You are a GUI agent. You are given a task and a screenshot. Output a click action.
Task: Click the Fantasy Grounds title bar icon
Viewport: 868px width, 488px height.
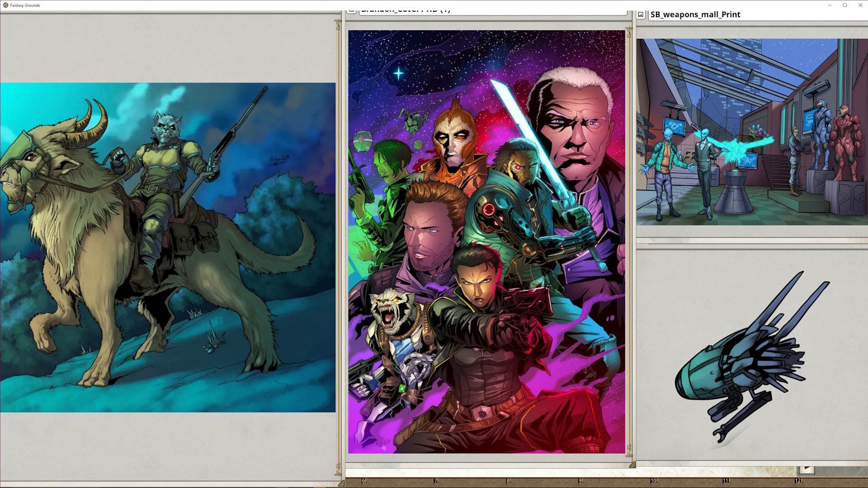coord(5,5)
